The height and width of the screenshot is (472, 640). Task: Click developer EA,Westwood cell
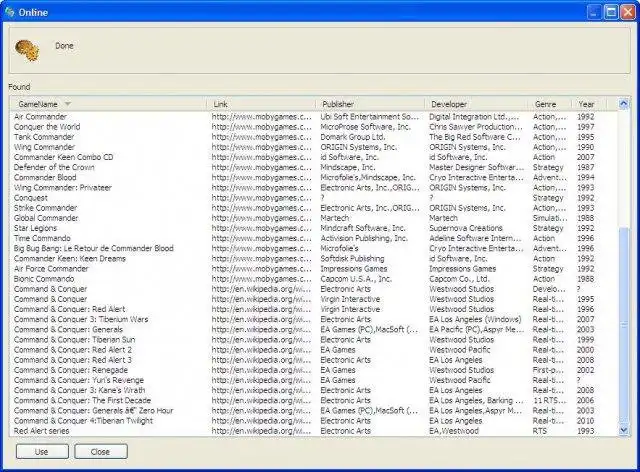click(454, 431)
